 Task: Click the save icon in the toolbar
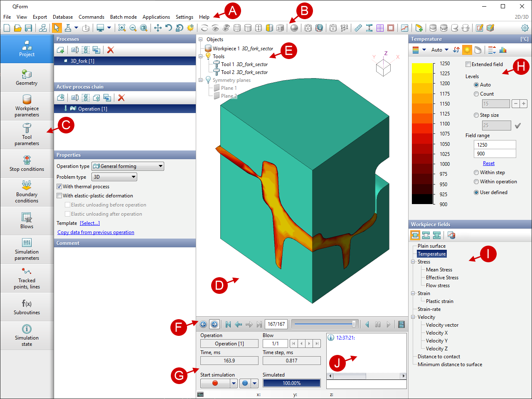(29, 28)
